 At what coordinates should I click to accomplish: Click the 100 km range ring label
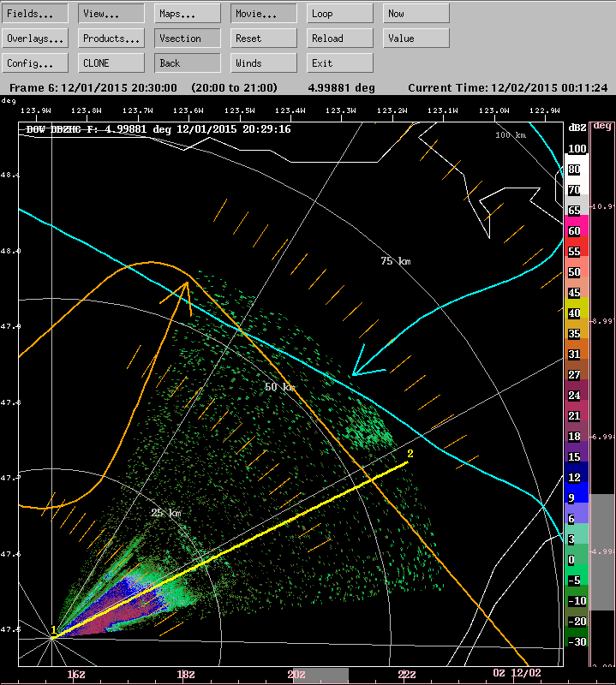(511, 135)
